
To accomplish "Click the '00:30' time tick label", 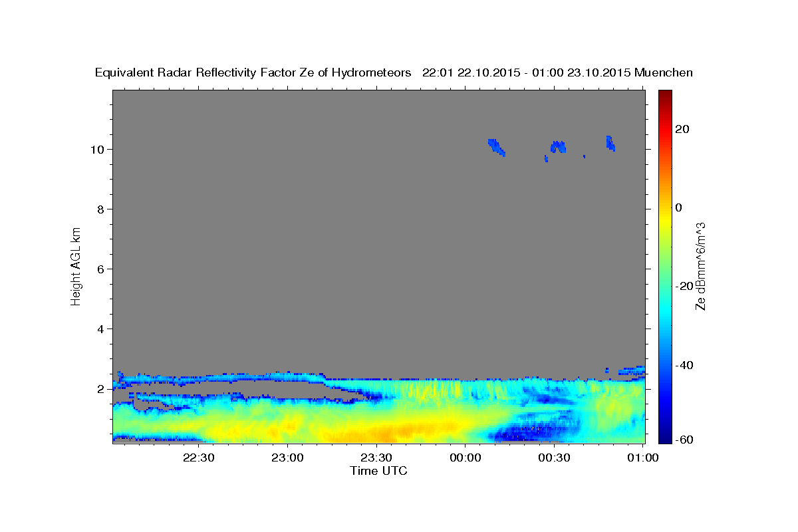I will click(x=555, y=458).
